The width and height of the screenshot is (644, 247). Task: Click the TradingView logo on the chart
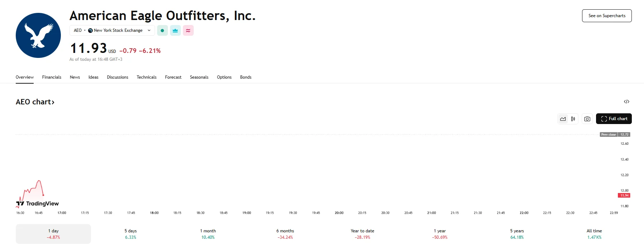coord(38,203)
